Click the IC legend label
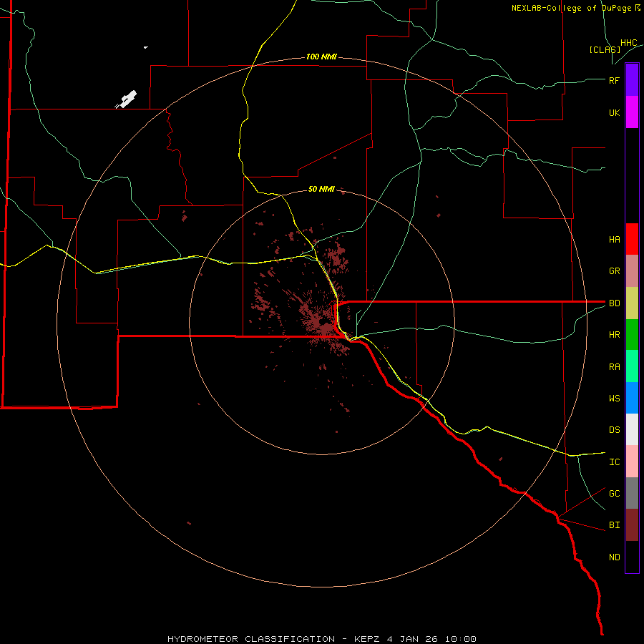The height and width of the screenshot is (644, 644). click(614, 462)
